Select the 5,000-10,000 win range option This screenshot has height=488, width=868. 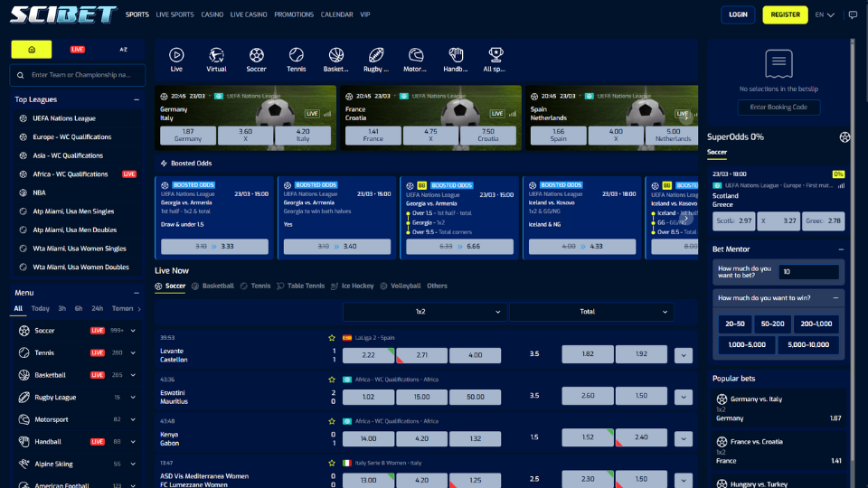[x=808, y=344]
